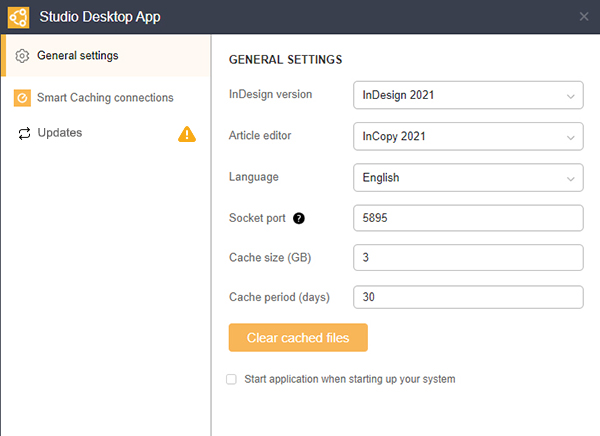Click the sync arrows icon for Updates
Screen dimensions: 600x436
tap(23, 133)
